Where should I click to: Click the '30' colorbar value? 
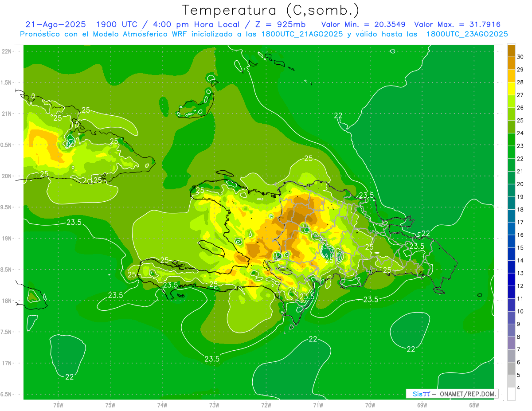click(x=520, y=57)
